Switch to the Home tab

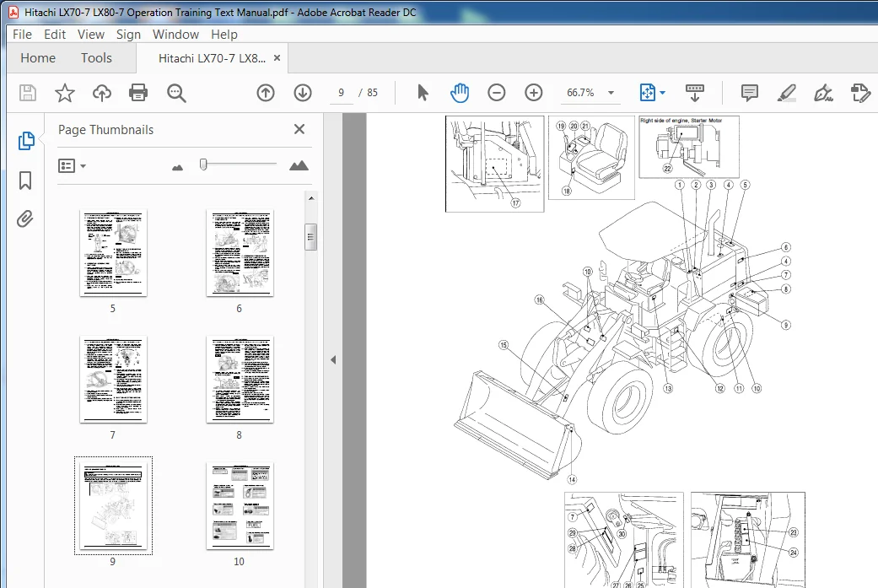pos(38,57)
